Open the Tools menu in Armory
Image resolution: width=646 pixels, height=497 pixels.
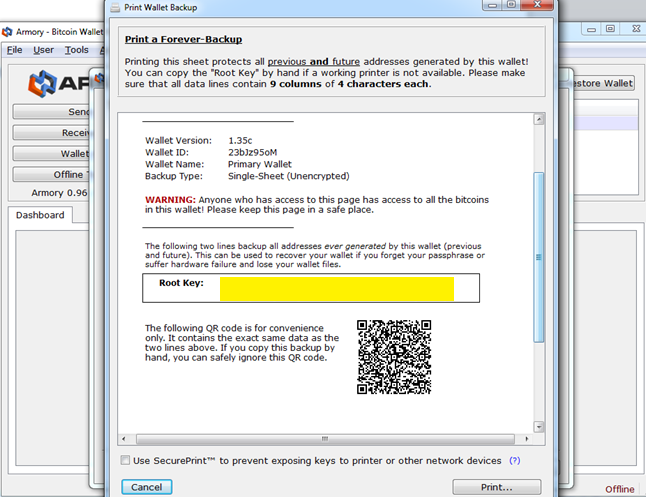(x=77, y=50)
